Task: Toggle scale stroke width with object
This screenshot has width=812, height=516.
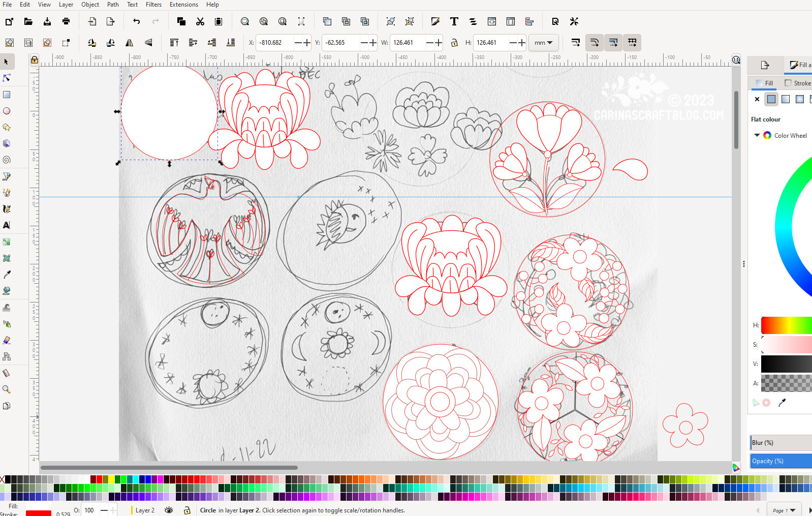Action: point(576,43)
